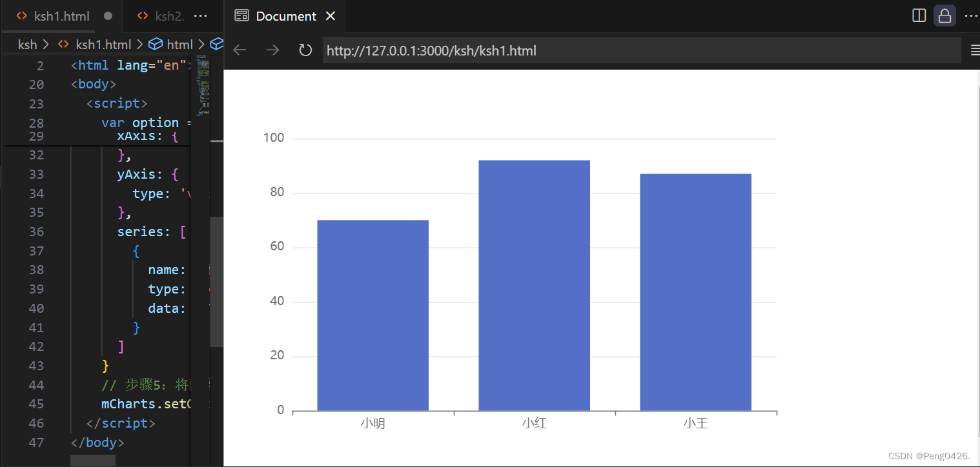This screenshot has width=980, height=467.
Task: Select the Document browser tab
Action: coord(285,15)
